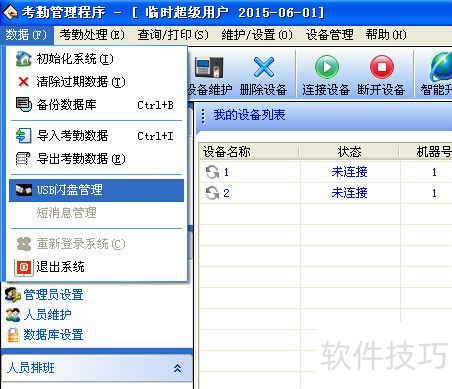Choose 清除过期数据(T) from the menu

coord(96,82)
